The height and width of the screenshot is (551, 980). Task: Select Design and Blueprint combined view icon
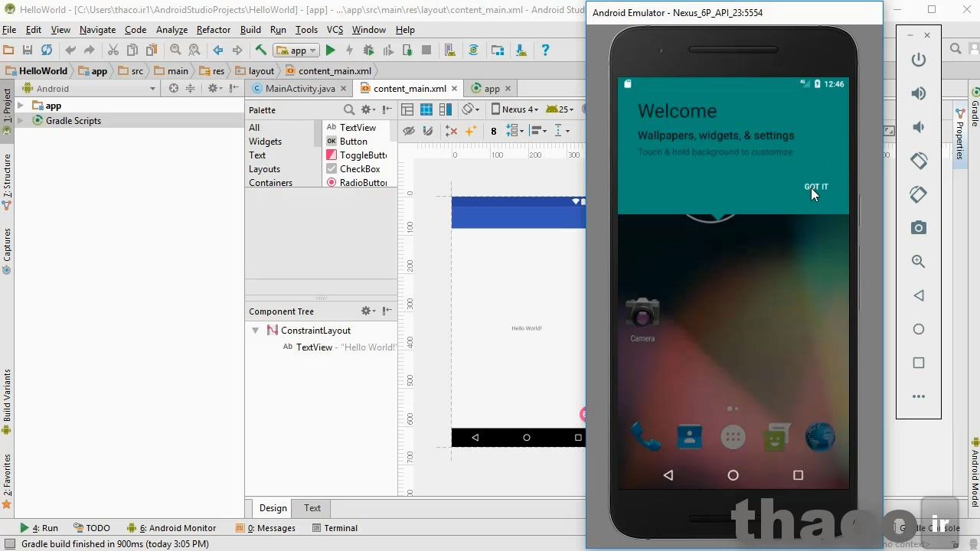pyautogui.click(x=445, y=109)
